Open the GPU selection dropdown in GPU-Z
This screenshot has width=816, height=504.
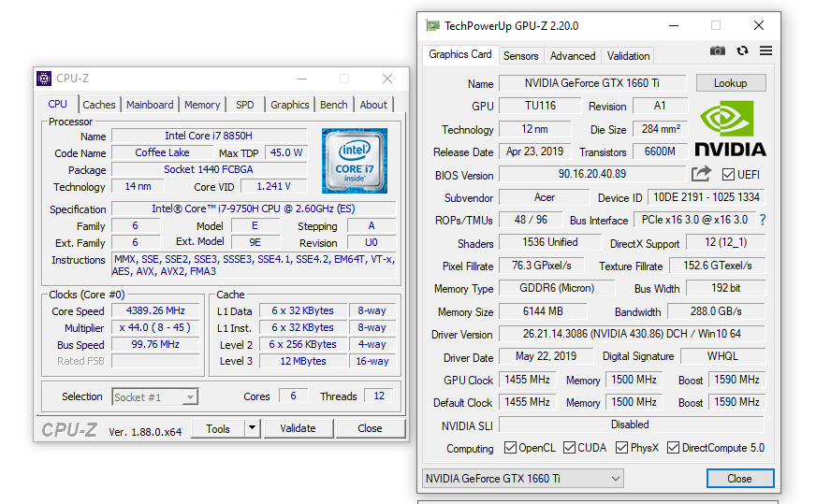pos(523,479)
